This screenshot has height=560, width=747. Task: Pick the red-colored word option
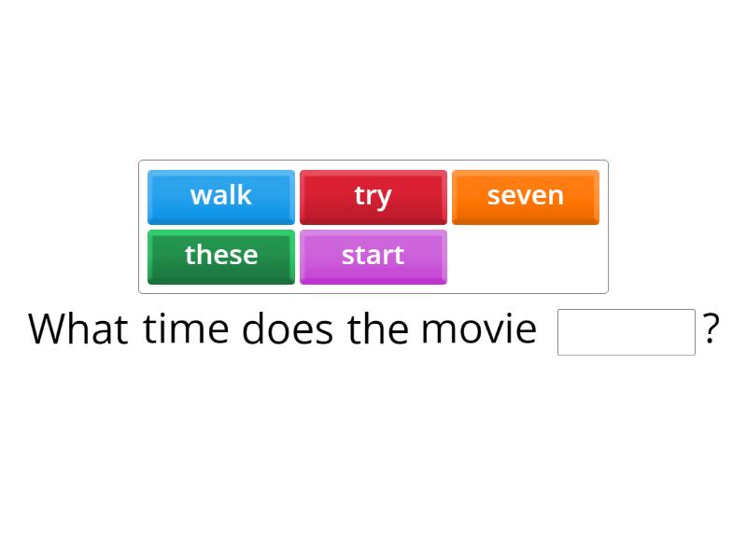[x=373, y=196]
